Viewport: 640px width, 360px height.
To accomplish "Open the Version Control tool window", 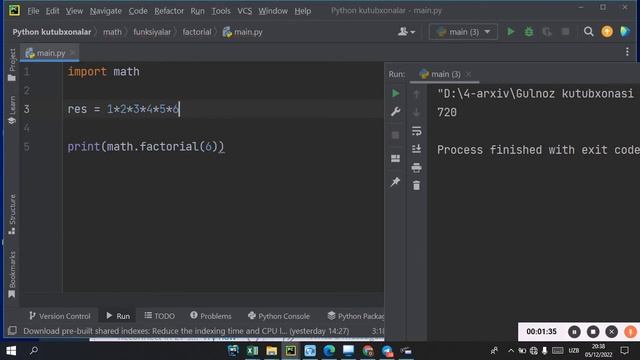I will (x=60, y=316).
